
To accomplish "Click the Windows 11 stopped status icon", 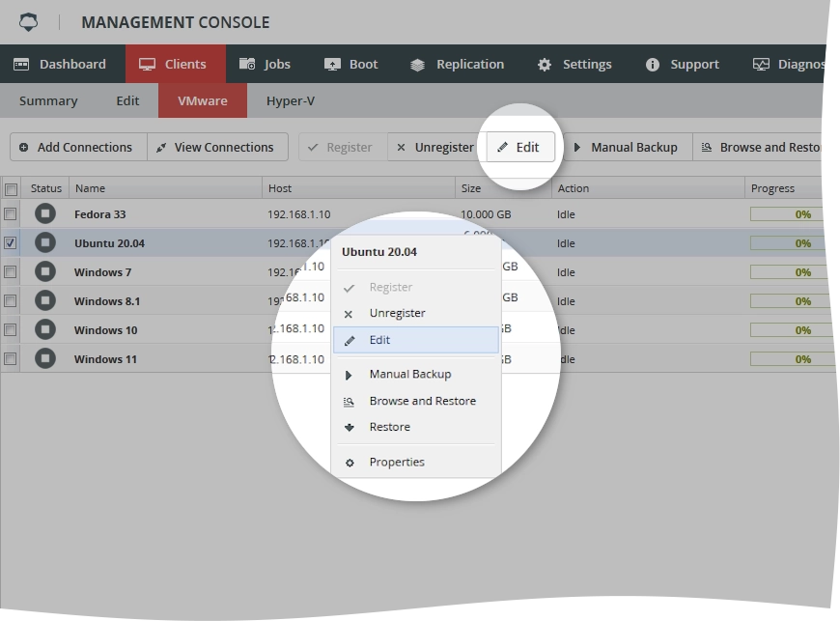I will pyautogui.click(x=45, y=358).
